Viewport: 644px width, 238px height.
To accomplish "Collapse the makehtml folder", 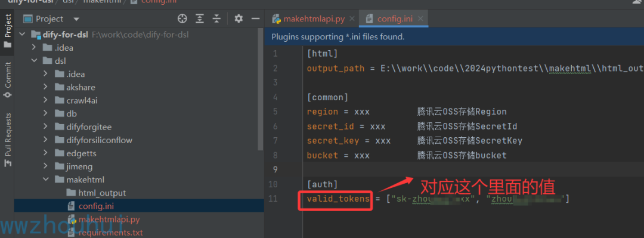I will pyautogui.click(x=46, y=180).
